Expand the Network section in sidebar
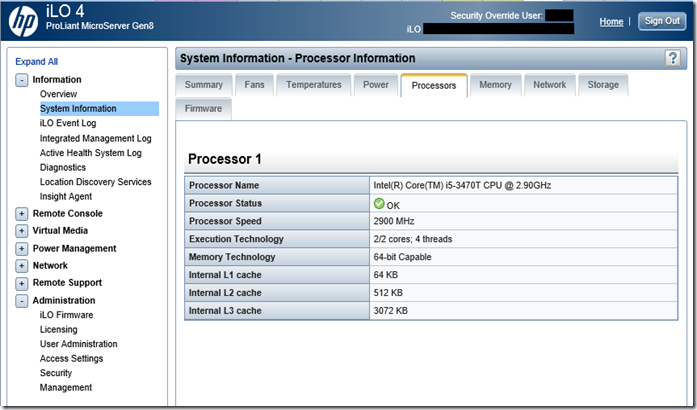Image resolution: width=697 pixels, height=410 pixels. (22, 266)
